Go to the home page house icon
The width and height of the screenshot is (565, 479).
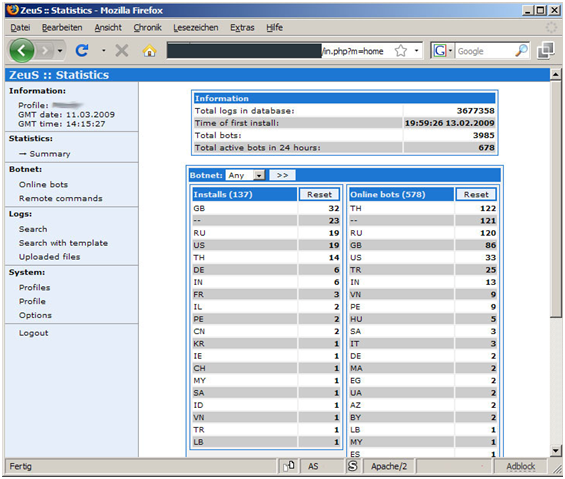149,50
